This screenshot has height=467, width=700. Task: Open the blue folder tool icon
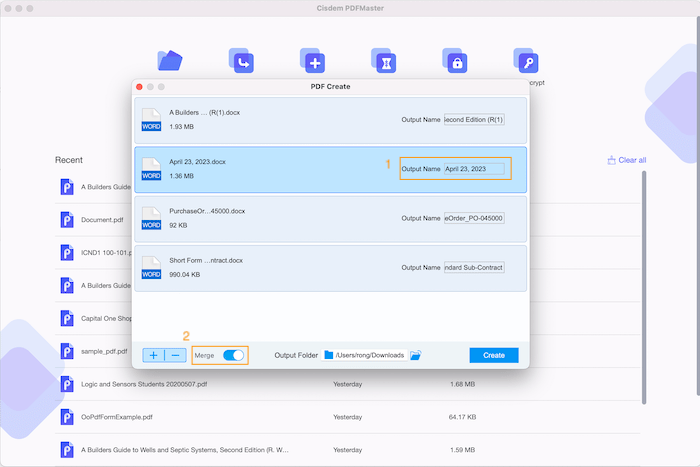click(x=170, y=61)
